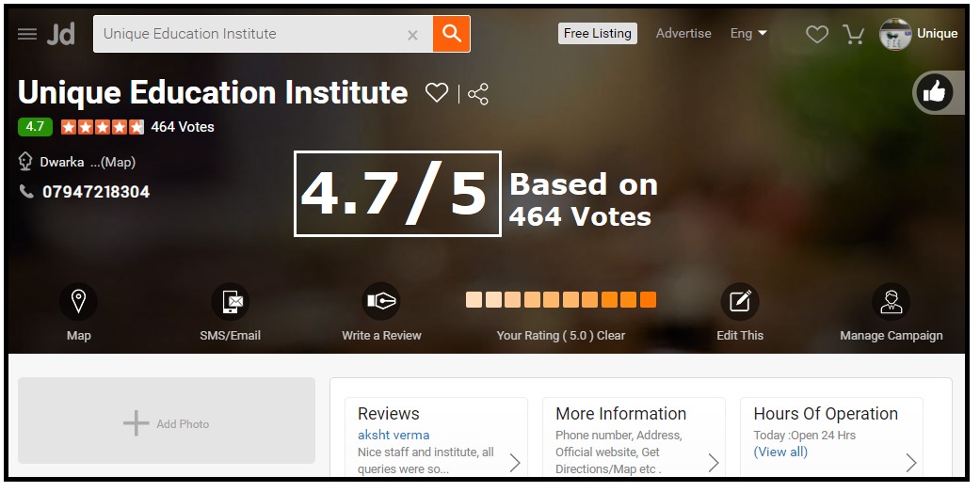The width and height of the screenshot is (980, 492).
Task: Favorite Unique Education Institute with heart
Action: (436, 93)
